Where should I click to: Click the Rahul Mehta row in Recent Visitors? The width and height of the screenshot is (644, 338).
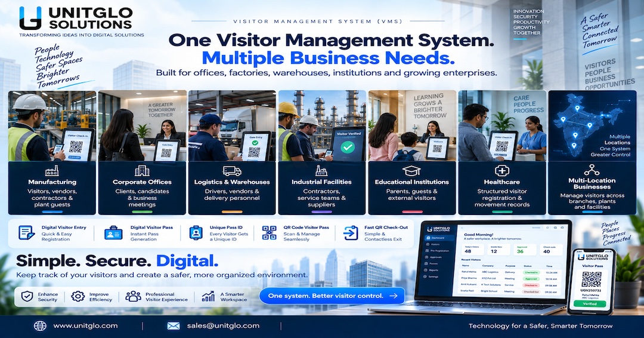(x=510, y=272)
